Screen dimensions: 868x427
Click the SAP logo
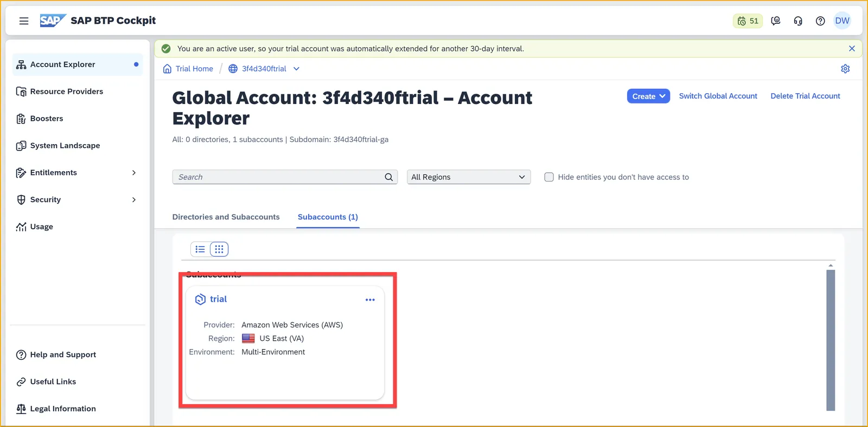coord(53,21)
